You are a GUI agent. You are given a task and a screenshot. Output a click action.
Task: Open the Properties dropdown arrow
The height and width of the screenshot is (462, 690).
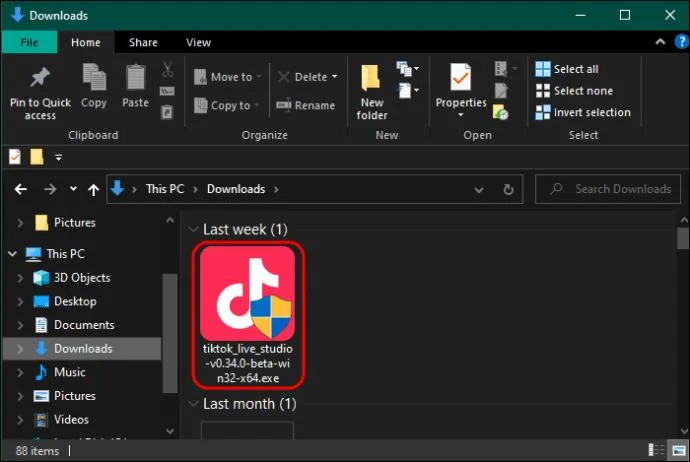pyautogui.click(x=461, y=115)
